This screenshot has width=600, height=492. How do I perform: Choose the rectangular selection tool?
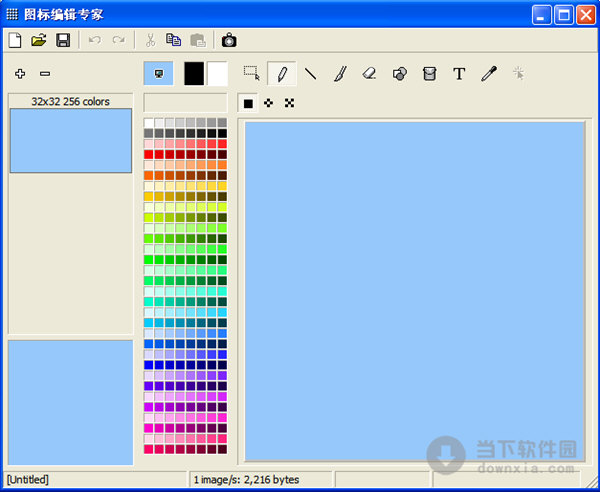tap(252, 73)
